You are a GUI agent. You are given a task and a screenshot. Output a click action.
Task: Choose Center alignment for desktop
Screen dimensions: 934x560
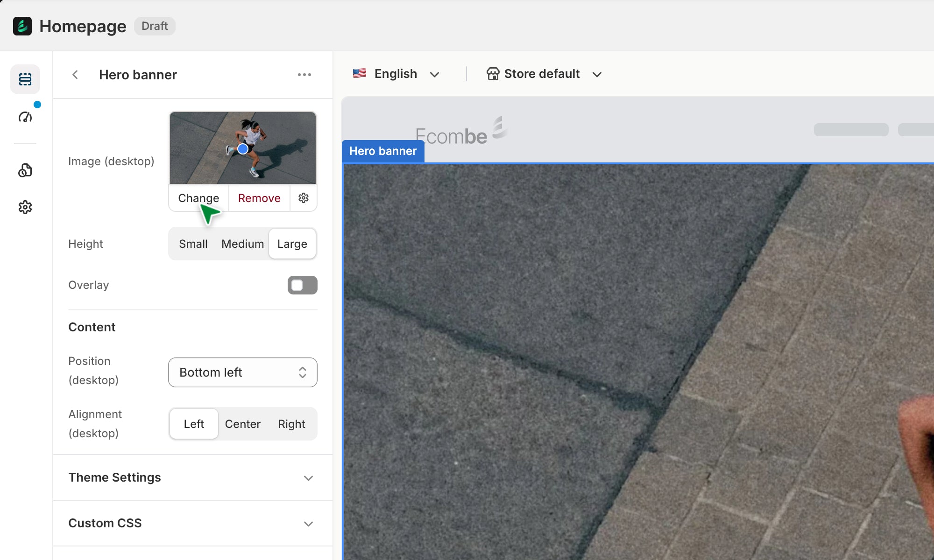point(242,424)
